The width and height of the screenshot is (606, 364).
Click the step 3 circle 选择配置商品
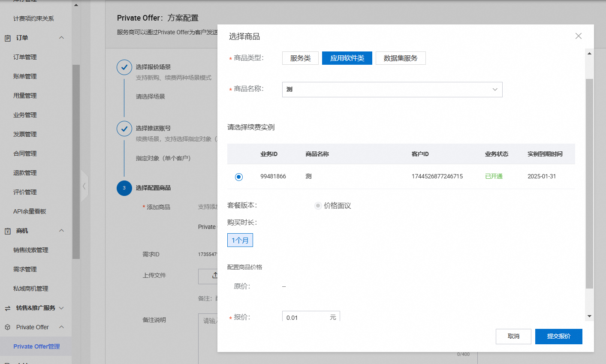pyautogui.click(x=124, y=188)
